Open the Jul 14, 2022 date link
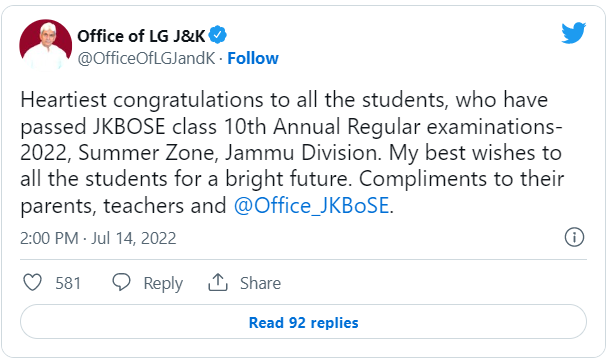 click(x=134, y=238)
